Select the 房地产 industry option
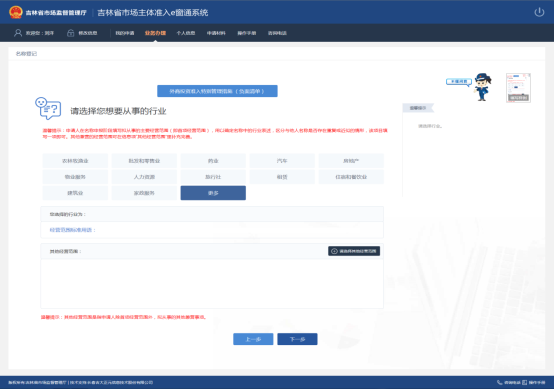This screenshot has height=390, width=554. 351,161
